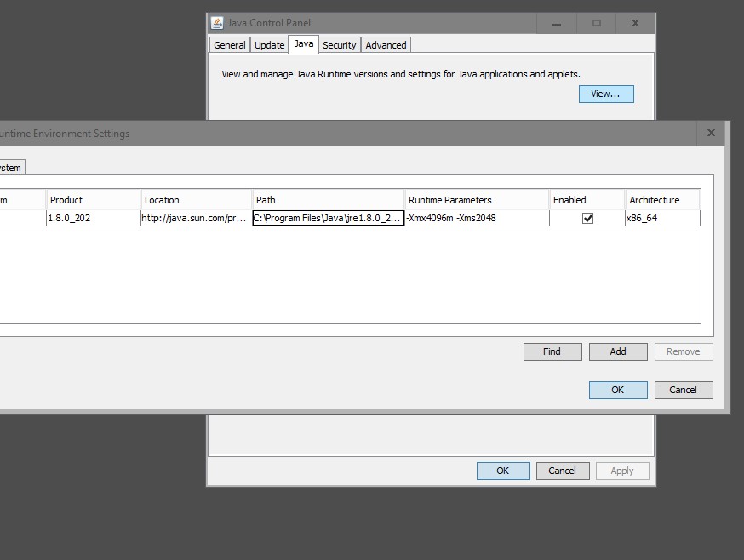Screen dimensions: 744x560
Task: Click the Architecture column header
Action: 662,200
